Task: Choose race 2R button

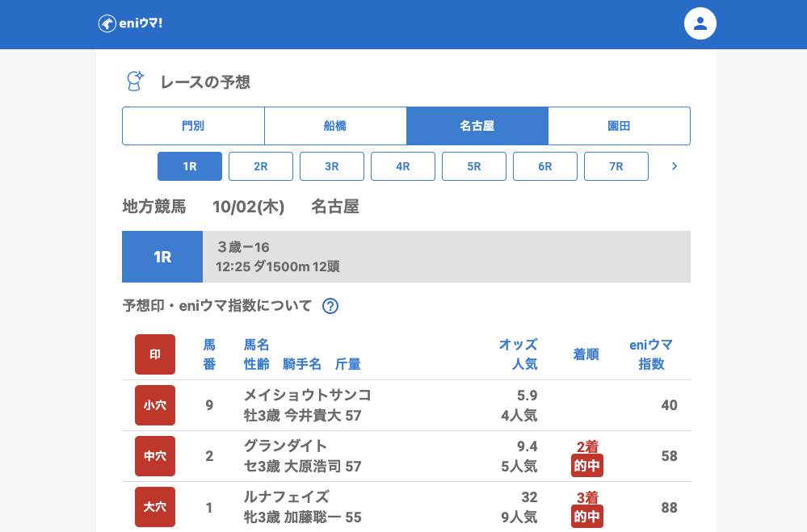Action: (261, 166)
